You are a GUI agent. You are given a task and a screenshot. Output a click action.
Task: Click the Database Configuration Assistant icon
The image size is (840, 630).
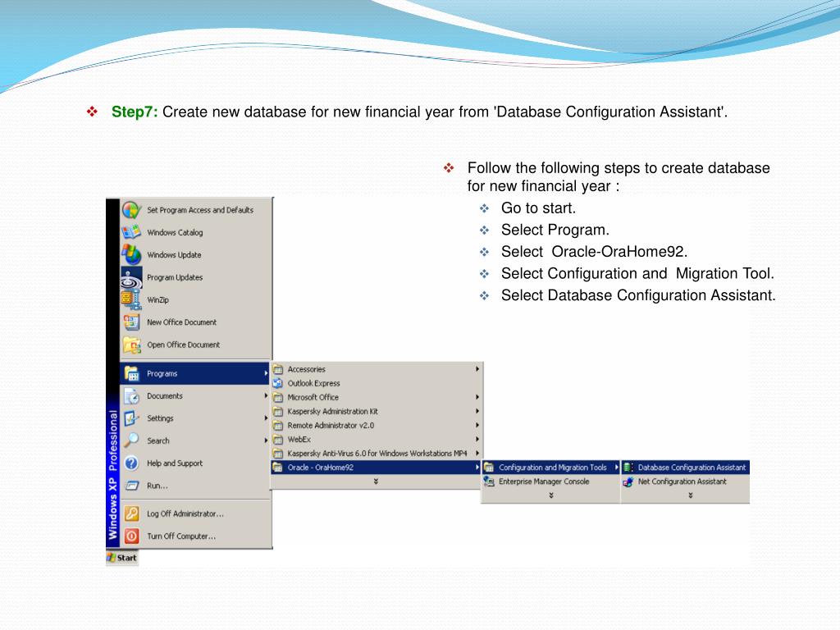coord(628,467)
